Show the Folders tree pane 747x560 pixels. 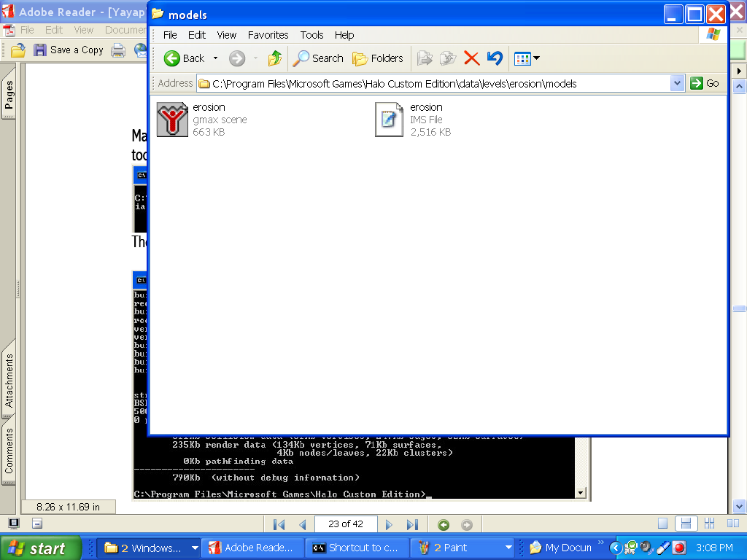point(377,58)
